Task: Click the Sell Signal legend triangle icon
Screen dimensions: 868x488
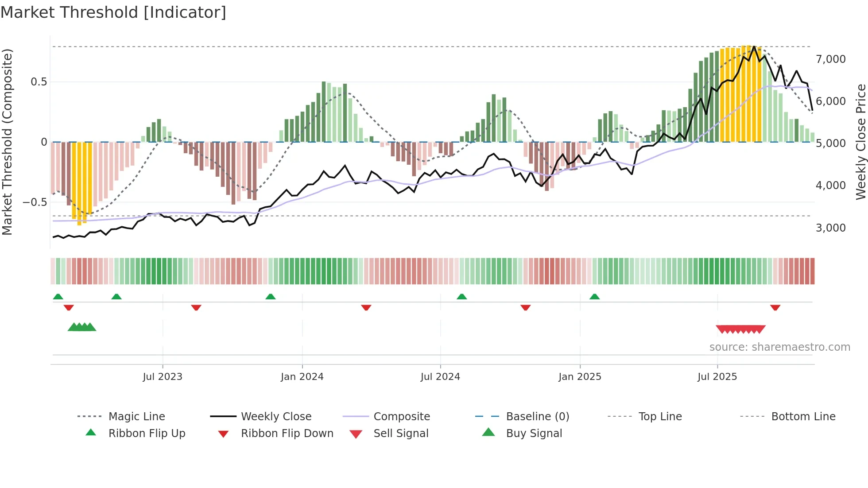Action: pyautogui.click(x=356, y=434)
